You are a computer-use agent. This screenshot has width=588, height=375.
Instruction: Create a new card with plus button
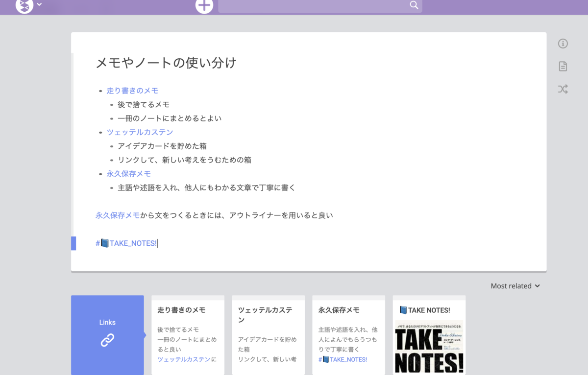204,5
